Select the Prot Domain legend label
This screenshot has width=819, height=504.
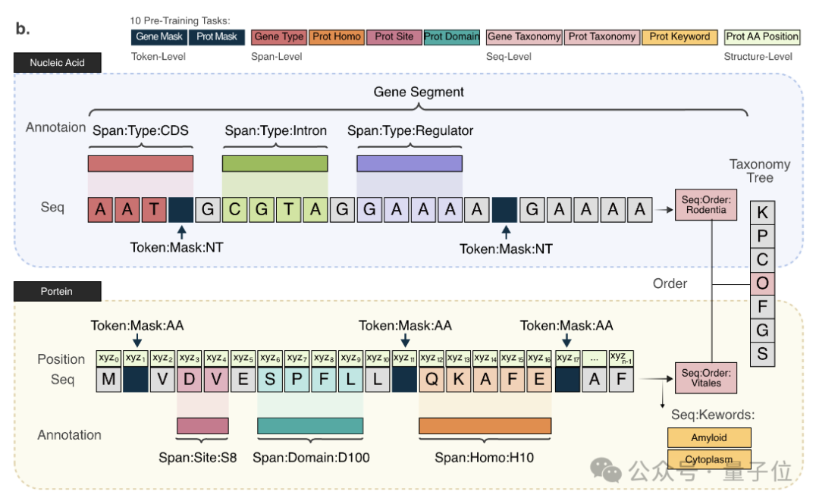tap(452, 36)
